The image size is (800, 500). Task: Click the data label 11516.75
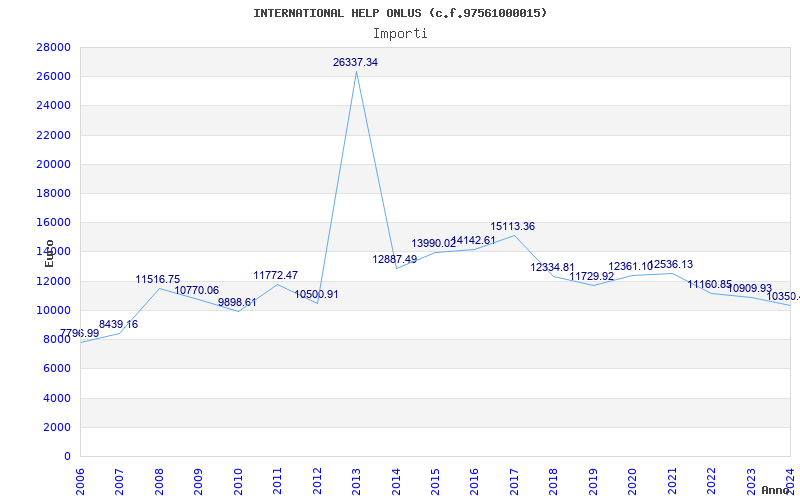tap(158, 279)
